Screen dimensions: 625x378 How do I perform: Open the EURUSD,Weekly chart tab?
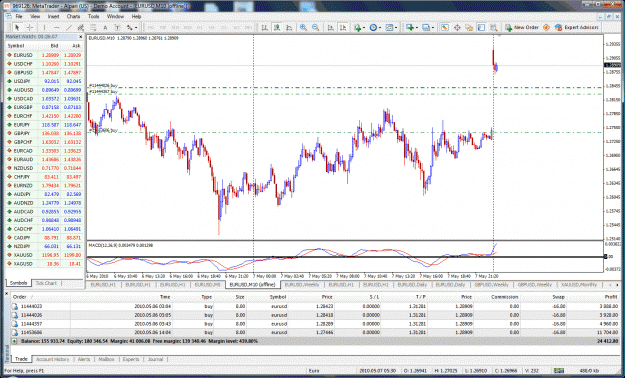301,285
